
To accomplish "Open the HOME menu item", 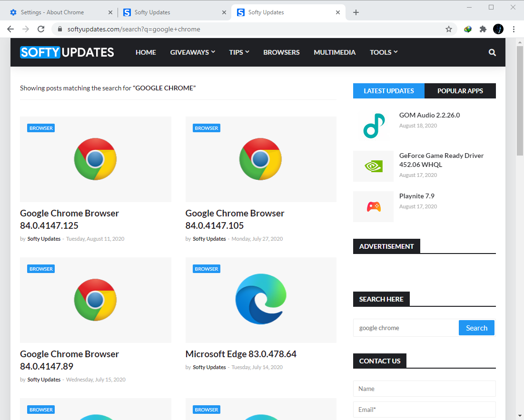I will [146, 52].
